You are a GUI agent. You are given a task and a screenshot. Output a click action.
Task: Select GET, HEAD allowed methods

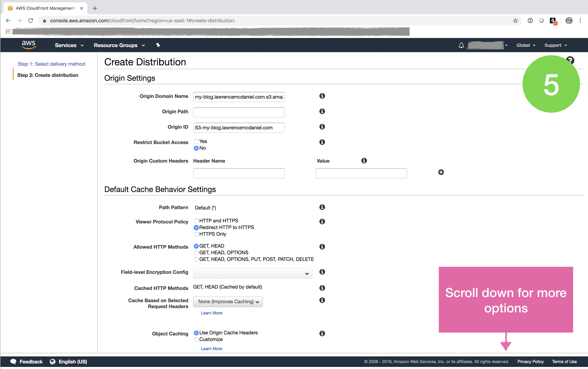coord(196,246)
